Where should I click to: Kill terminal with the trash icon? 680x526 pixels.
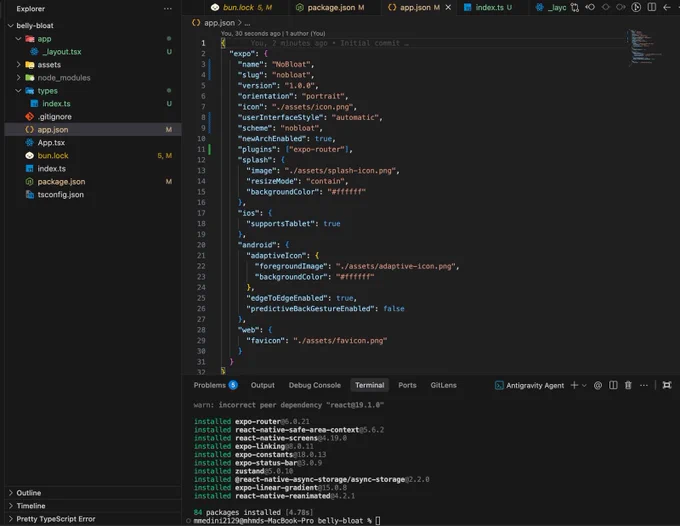628,385
